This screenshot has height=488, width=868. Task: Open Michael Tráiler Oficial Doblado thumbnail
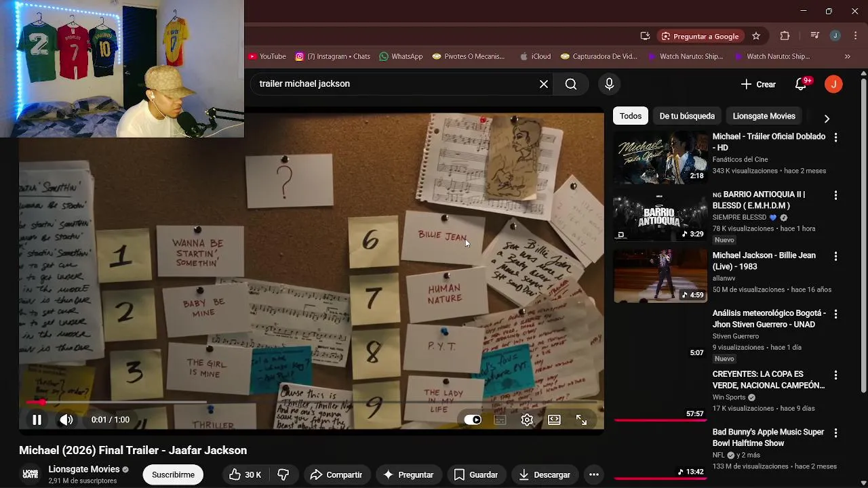tap(660, 158)
